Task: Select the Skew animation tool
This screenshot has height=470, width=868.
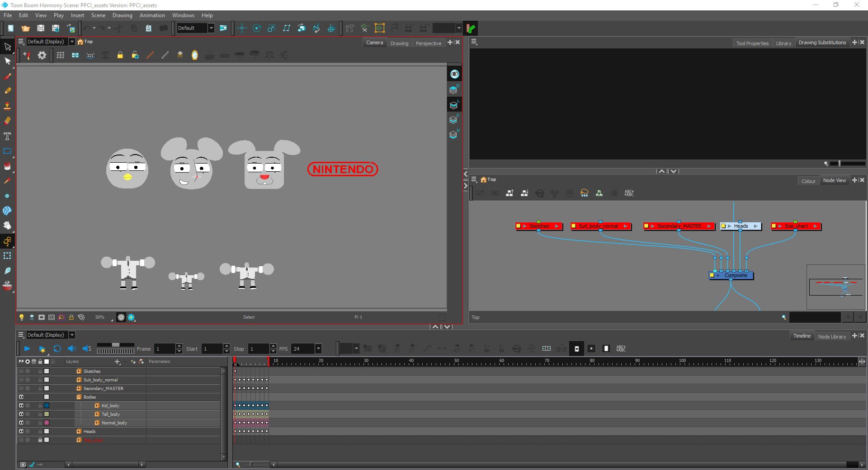Action: pos(287,28)
